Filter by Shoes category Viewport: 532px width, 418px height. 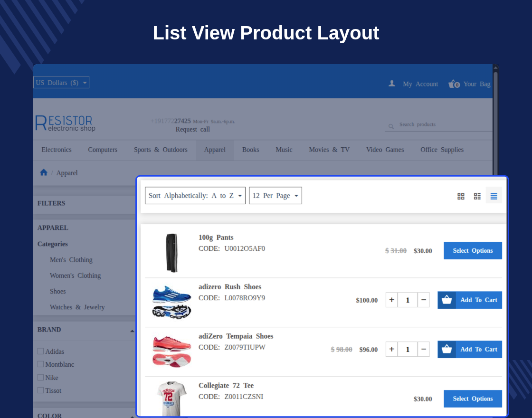click(x=57, y=291)
